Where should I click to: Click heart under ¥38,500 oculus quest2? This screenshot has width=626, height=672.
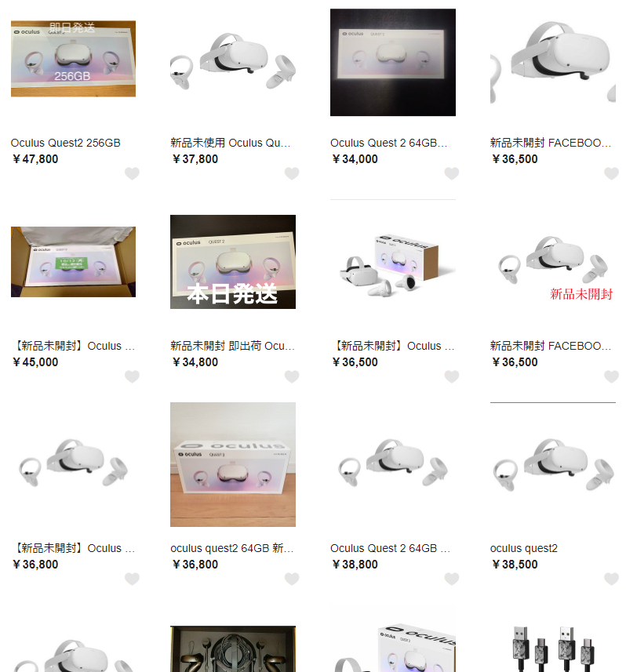(611, 579)
